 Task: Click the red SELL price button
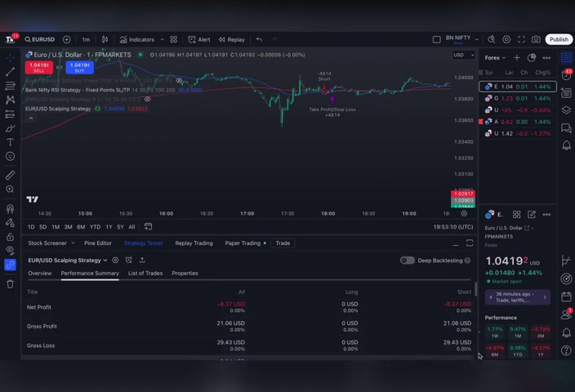[39, 67]
